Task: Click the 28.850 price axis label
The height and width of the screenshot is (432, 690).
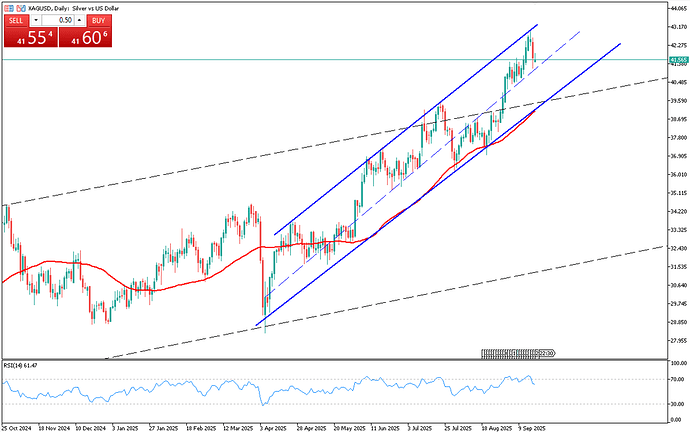Action: (x=678, y=322)
